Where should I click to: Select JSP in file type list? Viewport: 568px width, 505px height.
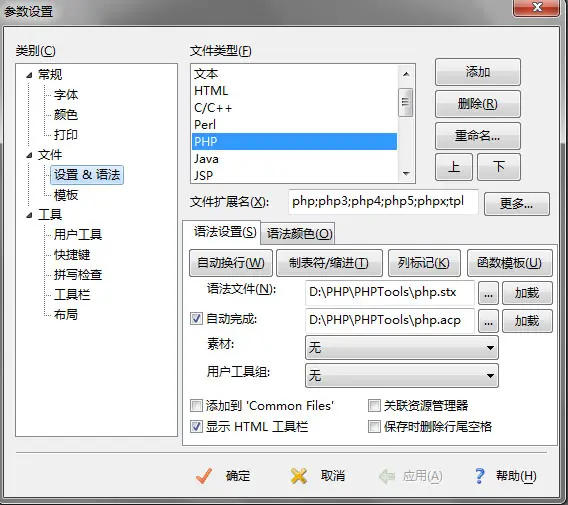[x=294, y=175]
